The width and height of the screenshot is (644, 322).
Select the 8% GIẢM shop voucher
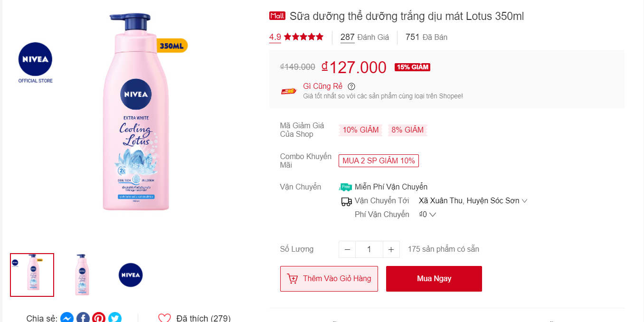407,130
